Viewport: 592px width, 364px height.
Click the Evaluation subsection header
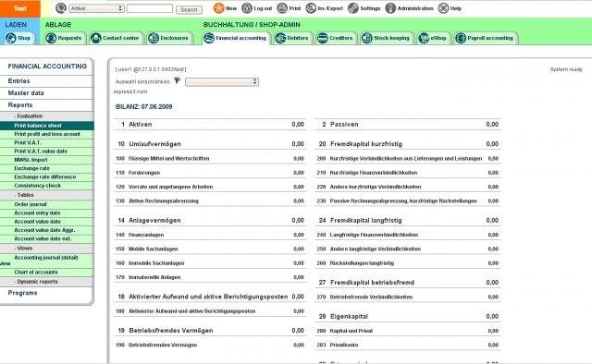coord(47,116)
